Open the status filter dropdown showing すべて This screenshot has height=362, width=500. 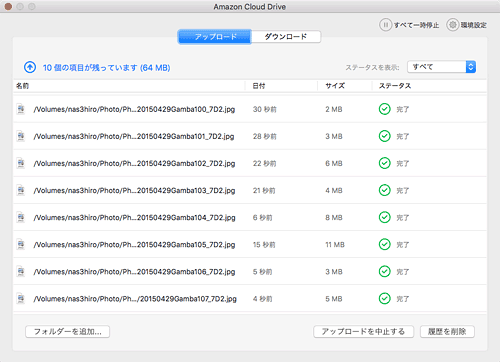point(441,67)
